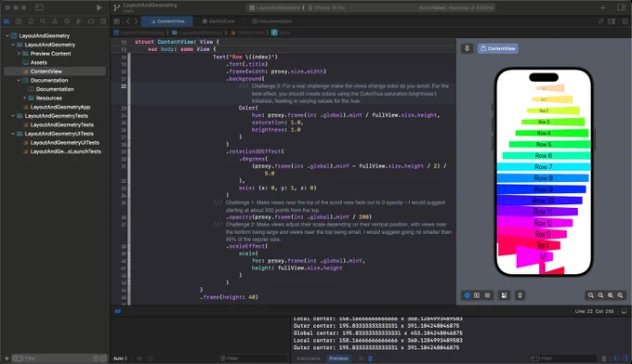The height and width of the screenshot is (364, 632).
Task: Add a new editor tab
Action: [x=603, y=7]
